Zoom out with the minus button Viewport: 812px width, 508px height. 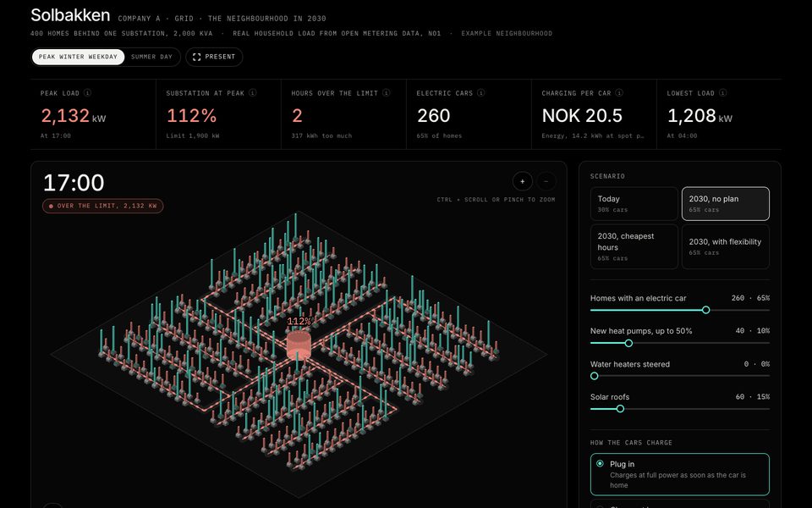pos(546,181)
